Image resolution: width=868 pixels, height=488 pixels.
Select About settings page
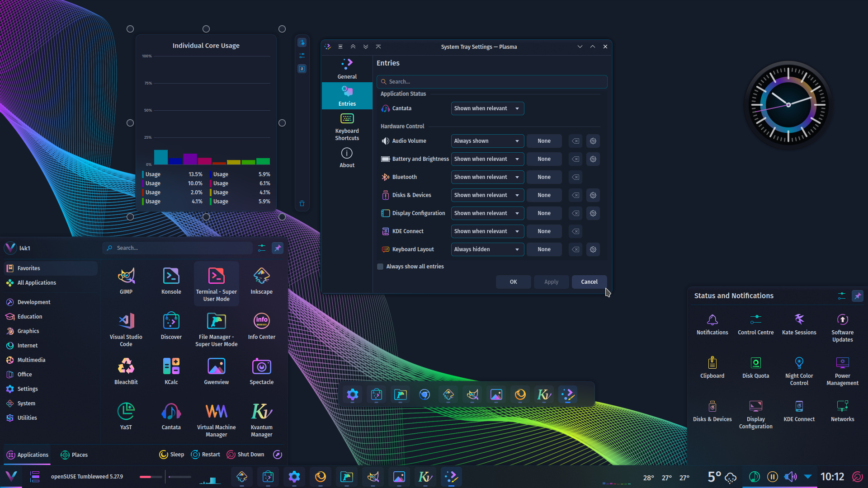point(347,158)
